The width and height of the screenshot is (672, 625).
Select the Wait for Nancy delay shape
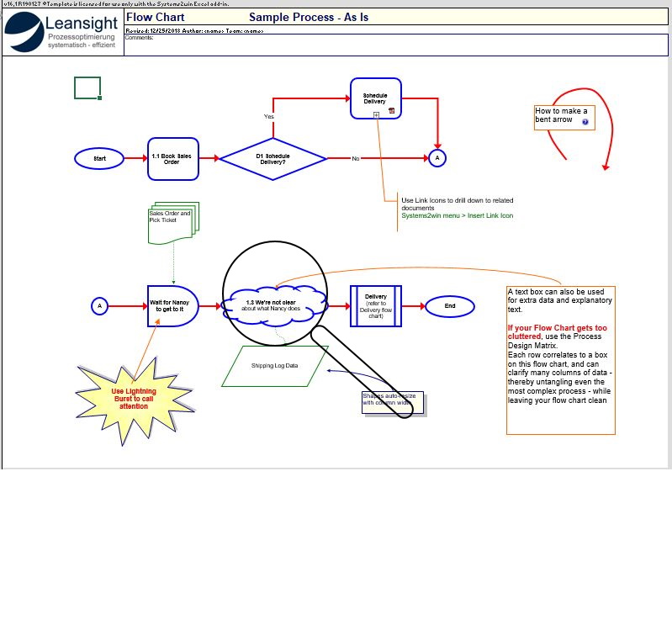click(172, 305)
